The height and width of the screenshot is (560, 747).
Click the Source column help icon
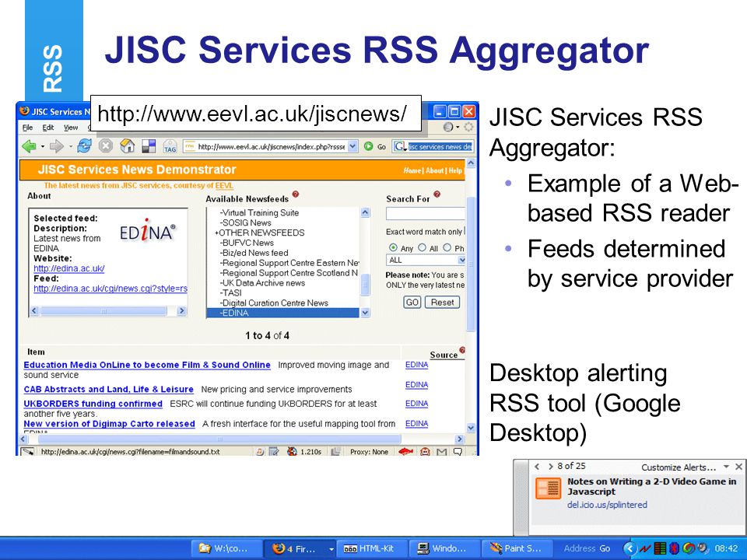point(461,350)
